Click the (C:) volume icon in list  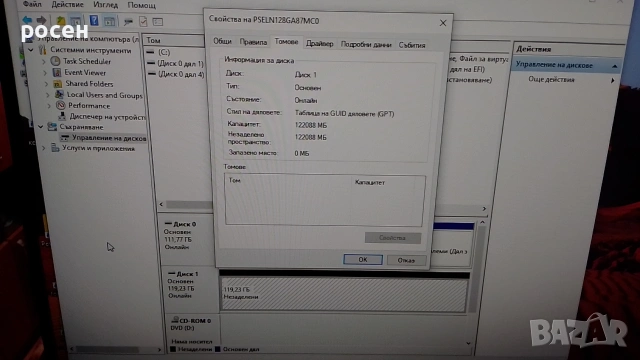coord(151,52)
